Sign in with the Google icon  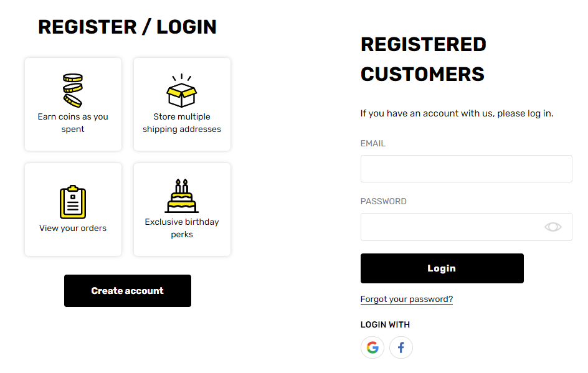point(372,347)
